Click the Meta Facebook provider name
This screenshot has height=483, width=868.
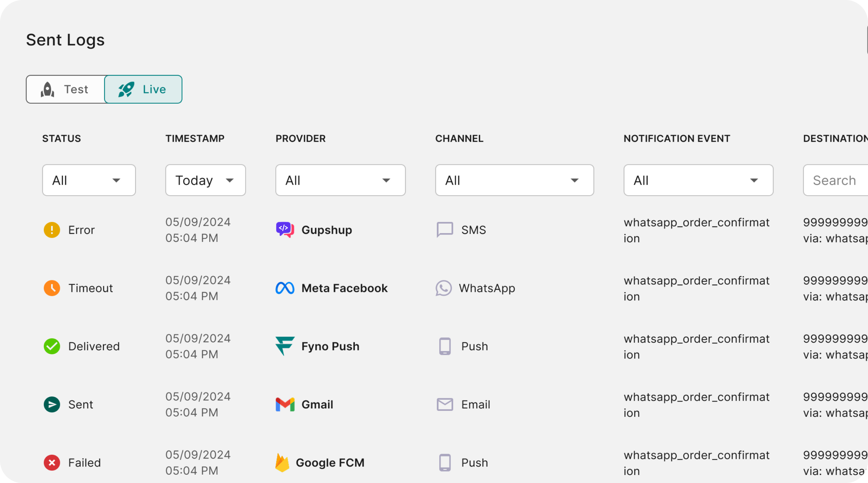(x=345, y=288)
